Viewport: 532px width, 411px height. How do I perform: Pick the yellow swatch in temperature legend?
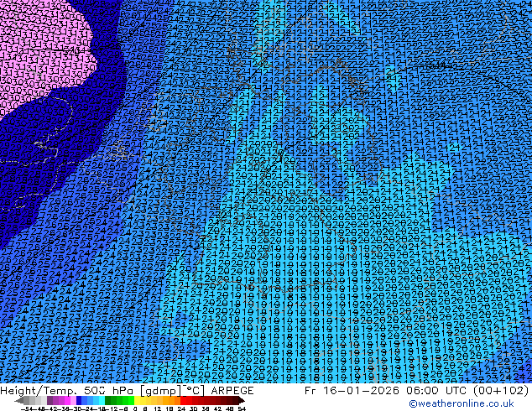coord(138,401)
